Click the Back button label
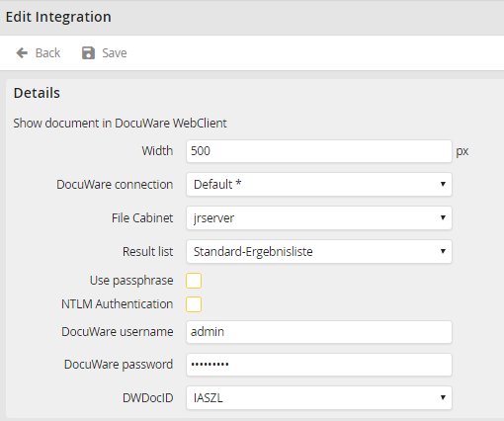This screenshot has width=504, height=421. click(47, 52)
